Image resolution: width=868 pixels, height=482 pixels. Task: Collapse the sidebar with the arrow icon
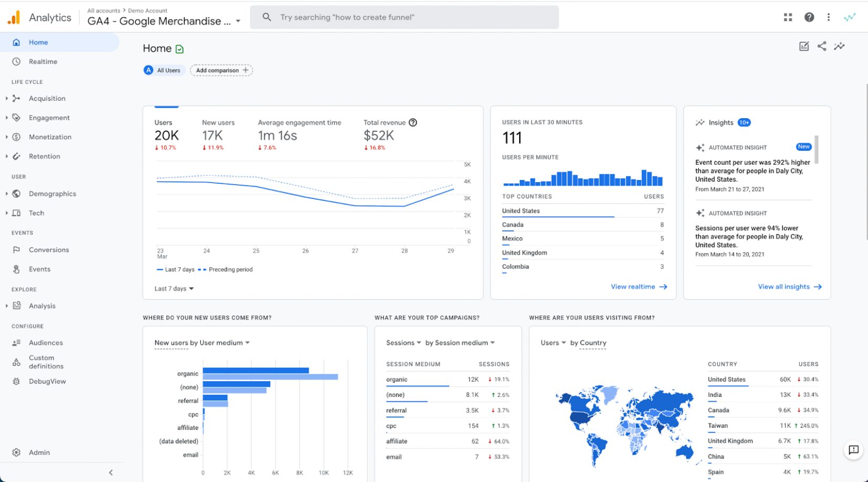(x=111, y=473)
